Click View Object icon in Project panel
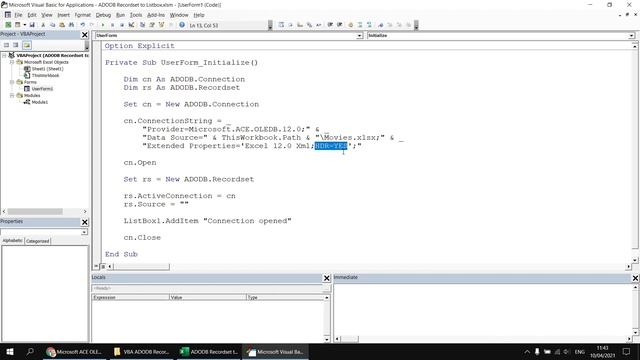This screenshot has height=360, width=640. (16, 45)
